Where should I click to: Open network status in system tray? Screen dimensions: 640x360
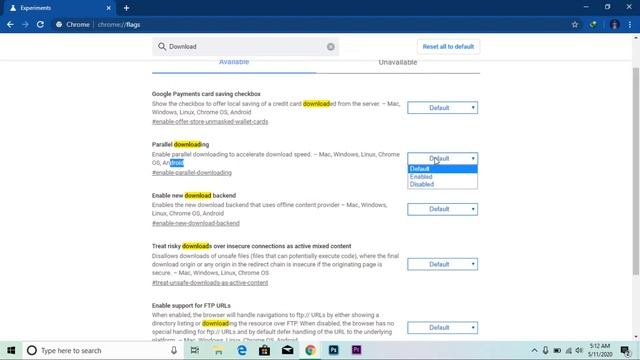point(569,350)
